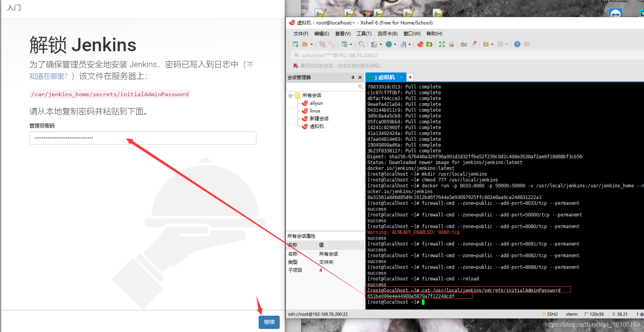
Task: Open the 文件(F) menu
Action: 301,34
